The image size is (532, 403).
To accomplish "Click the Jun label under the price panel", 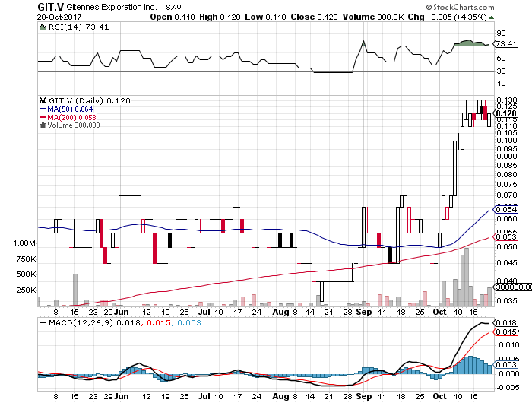I will pyautogui.click(x=121, y=312).
